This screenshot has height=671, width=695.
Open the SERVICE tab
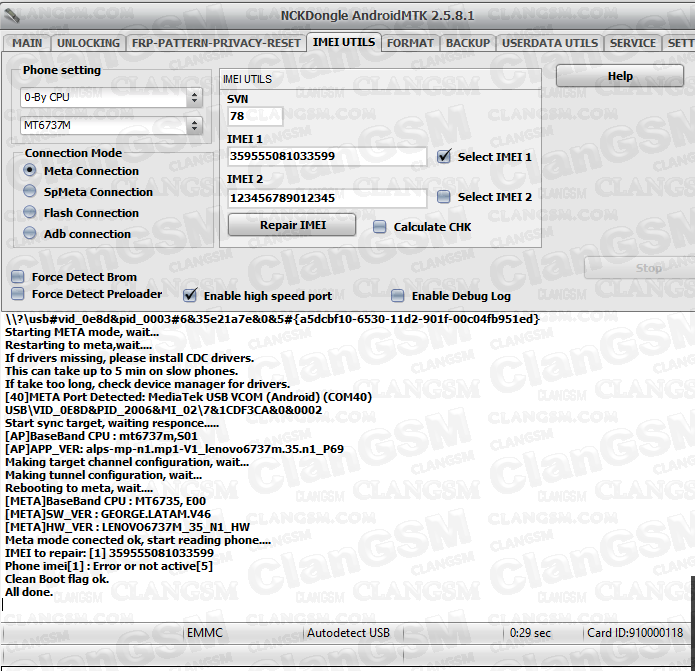(x=633, y=43)
